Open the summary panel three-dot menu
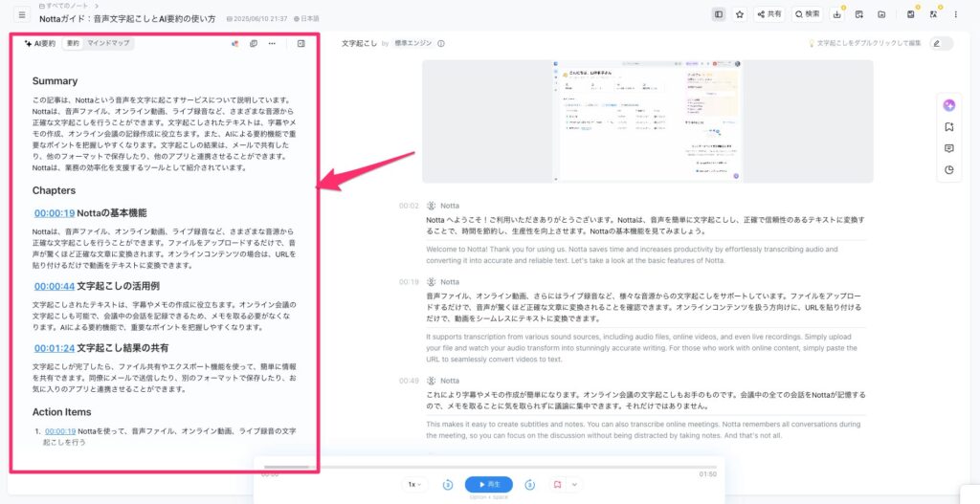 click(272, 44)
